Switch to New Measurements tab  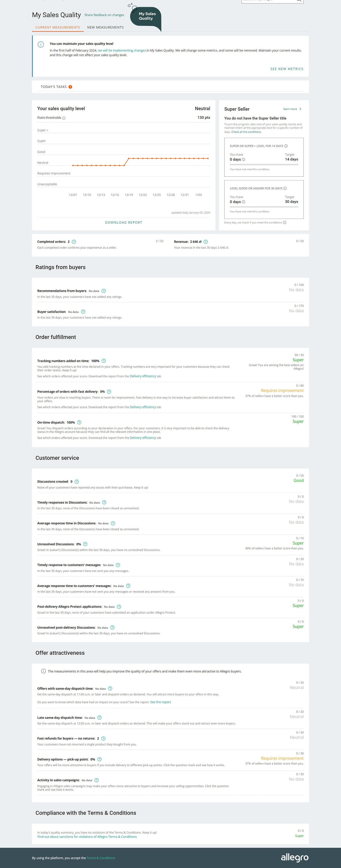[x=105, y=27]
